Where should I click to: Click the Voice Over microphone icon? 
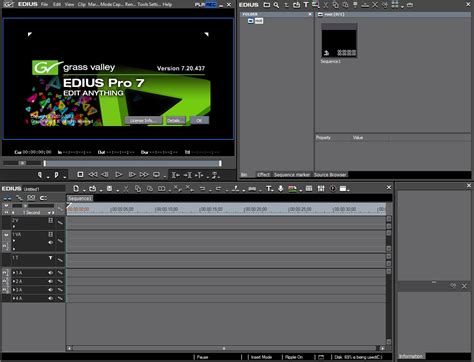(281, 189)
